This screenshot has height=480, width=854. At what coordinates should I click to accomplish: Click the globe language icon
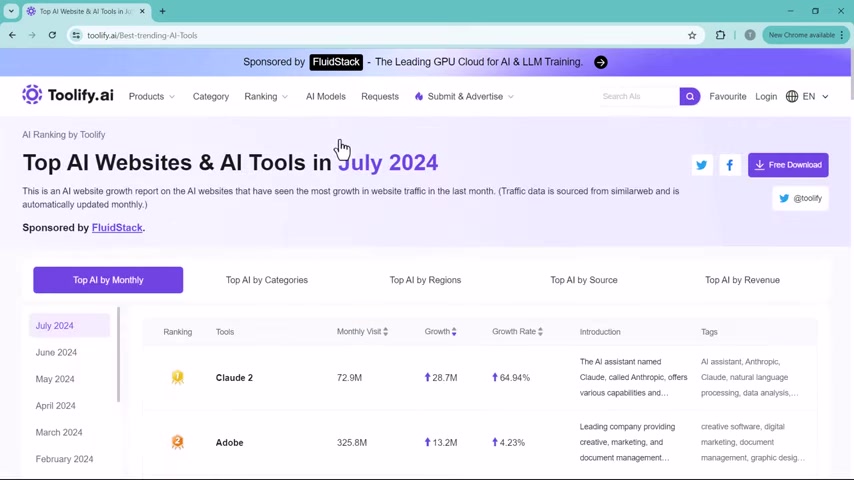(792, 96)
